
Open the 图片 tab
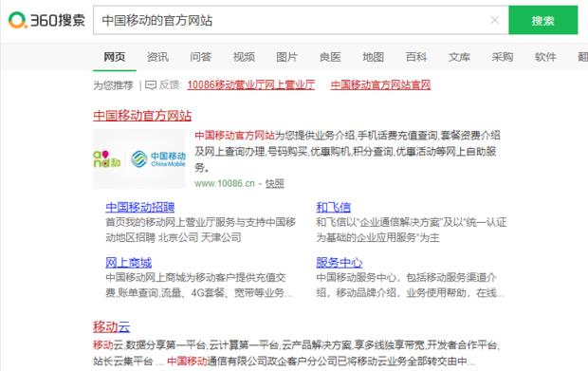point(286,57)
